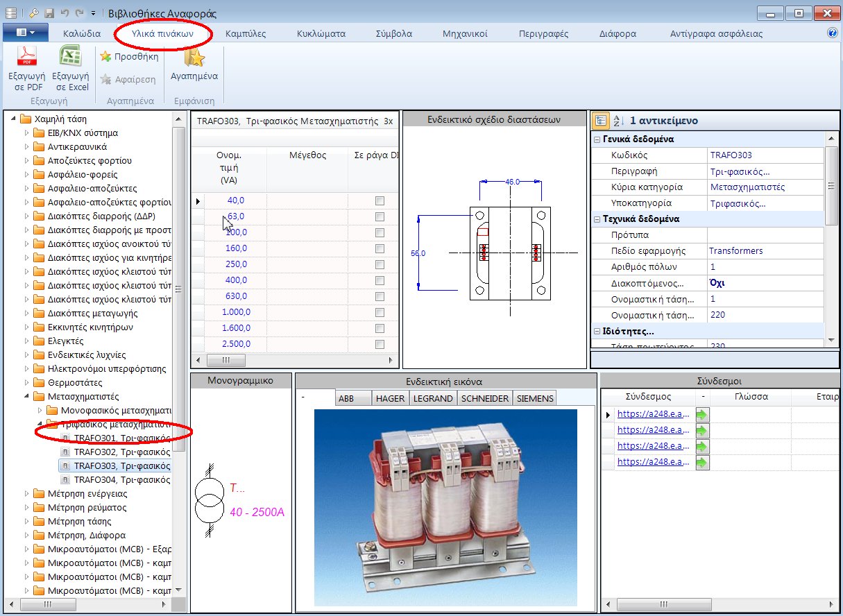Switch to the Καλώδια ribbon tab
Screen dimensions: 843x616
pos(83,33)
